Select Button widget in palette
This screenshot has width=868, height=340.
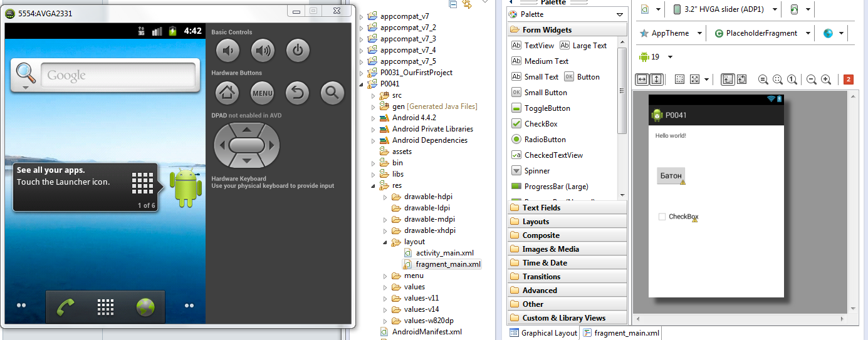click(x=582, y=77)
